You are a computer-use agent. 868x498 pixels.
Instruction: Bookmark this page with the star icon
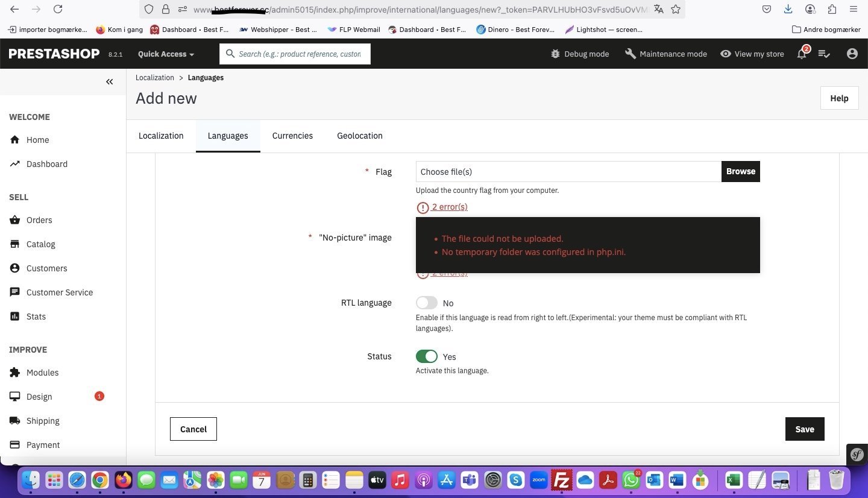676,9
